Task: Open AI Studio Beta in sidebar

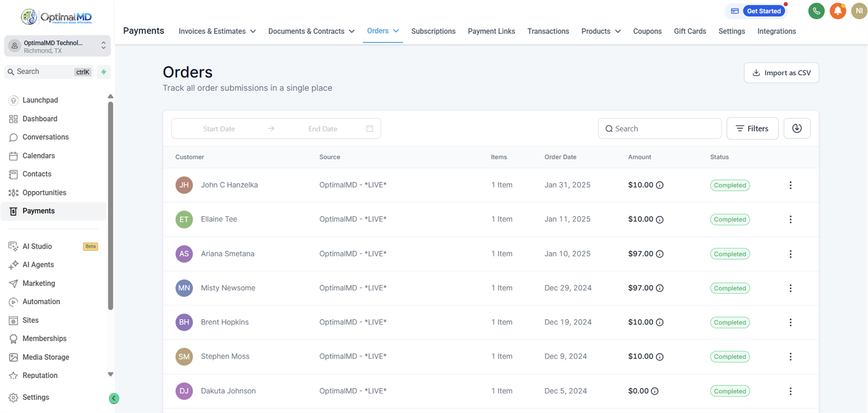Action: [54, 246]
